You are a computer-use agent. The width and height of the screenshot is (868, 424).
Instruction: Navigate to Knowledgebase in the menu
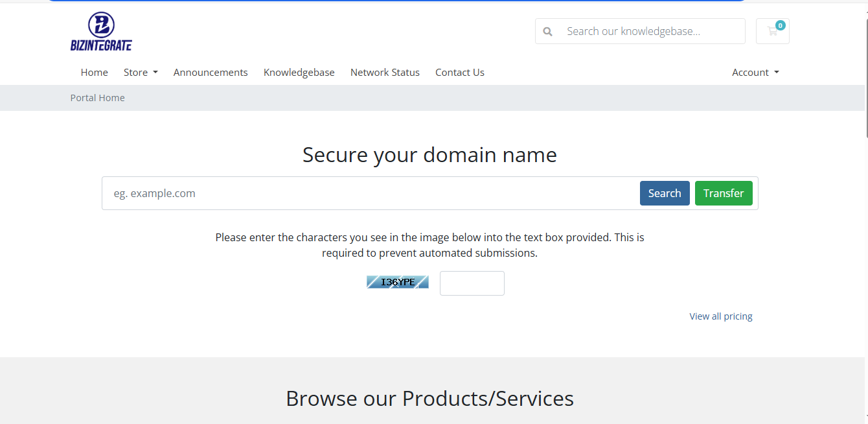coord(299,73)
